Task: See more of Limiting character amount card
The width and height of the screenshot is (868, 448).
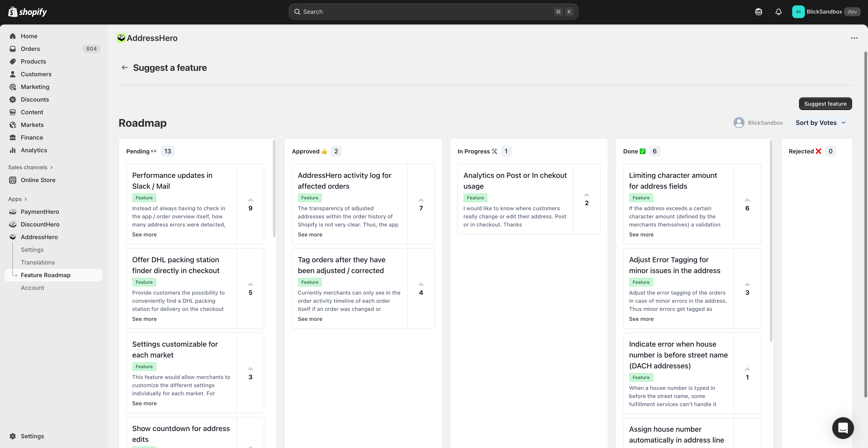Action: pyautogui.click(x=641, y=235)
